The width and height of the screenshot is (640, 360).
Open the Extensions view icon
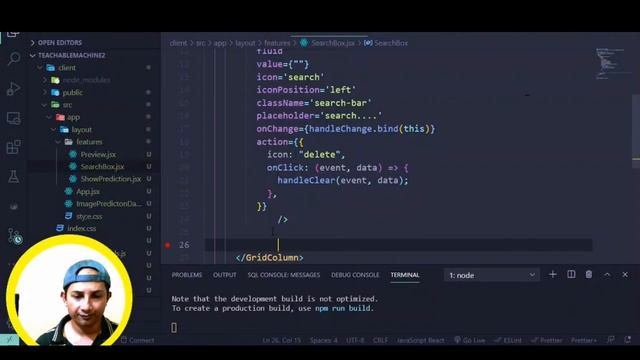tap(13, 147)
